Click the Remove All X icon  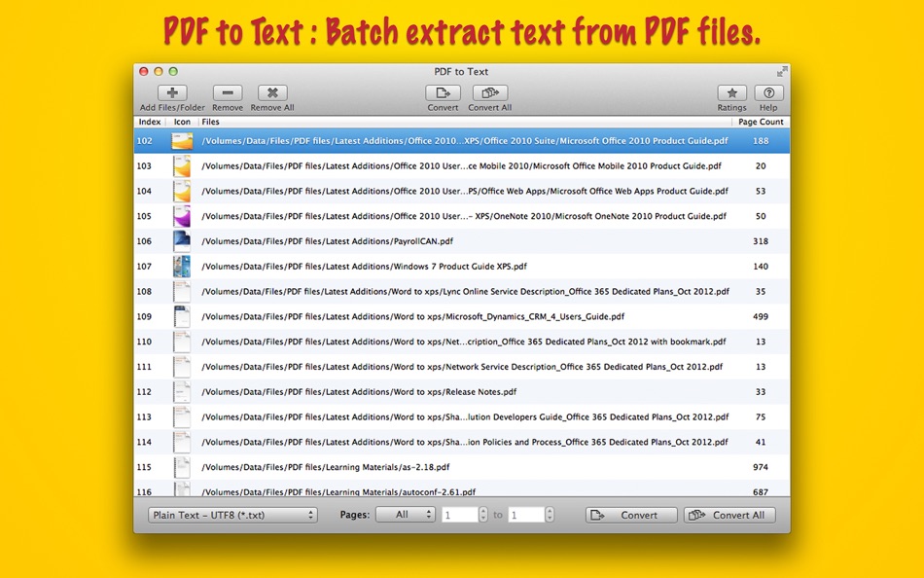click(272, 92)
